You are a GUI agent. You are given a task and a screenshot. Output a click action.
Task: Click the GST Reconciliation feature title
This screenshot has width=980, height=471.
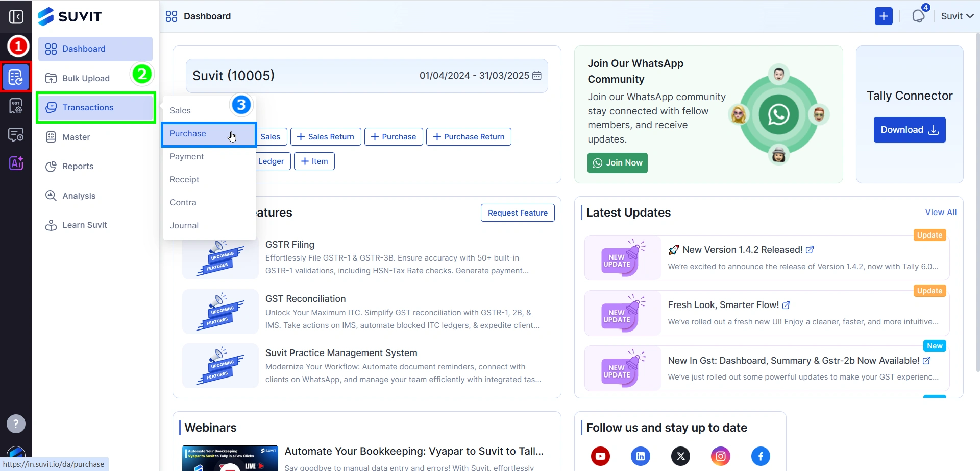click(x=305, y=299)
